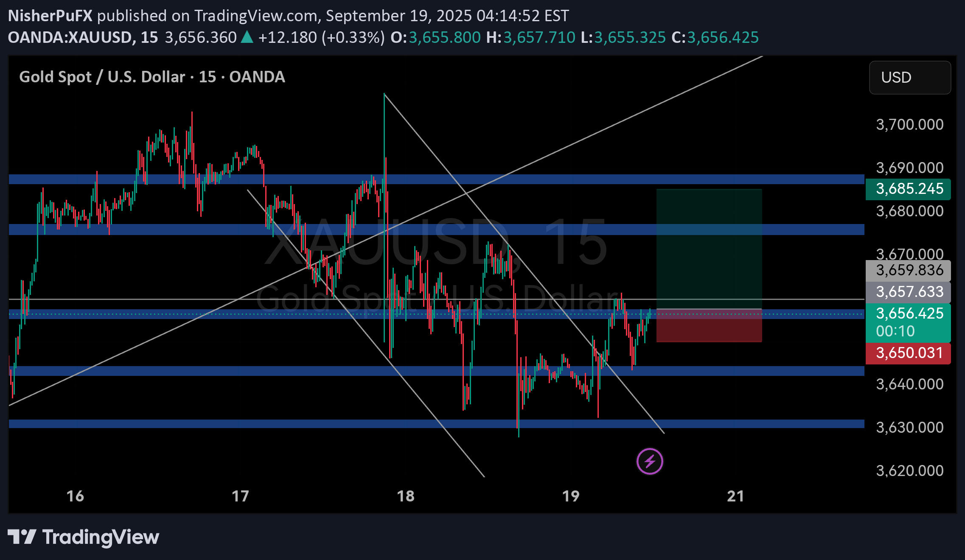The height and width of the screenshot is (560, 965).
Task: Click the 3,685.245 take-profit price label
Action: [x=908, y=189]
